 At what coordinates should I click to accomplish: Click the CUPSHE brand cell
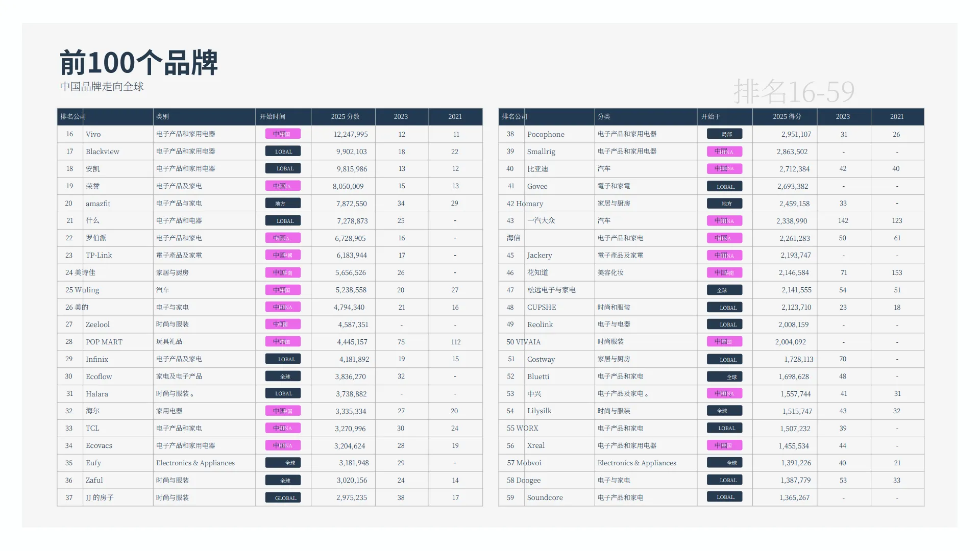click(542, 307)
